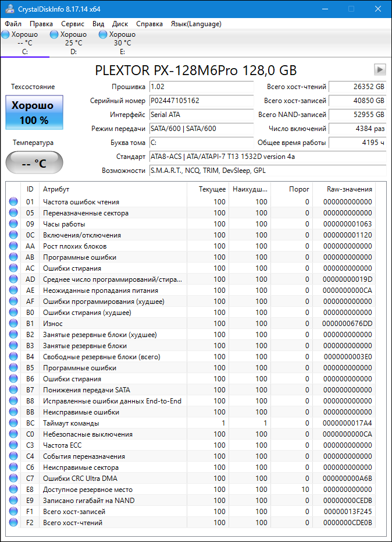
Task: Select the События переназначения attribute
Action: pyautogui.click(x=84, y=456)
